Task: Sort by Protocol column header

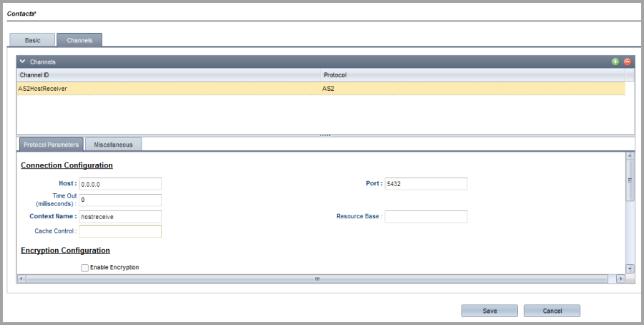Action: point(473,75)
